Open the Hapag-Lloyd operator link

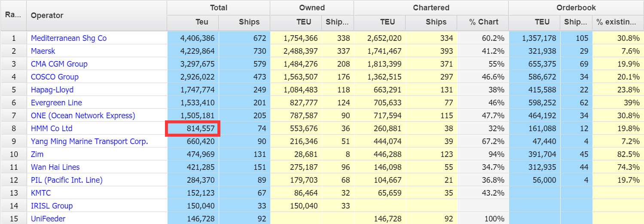click(x=52, y=90)
